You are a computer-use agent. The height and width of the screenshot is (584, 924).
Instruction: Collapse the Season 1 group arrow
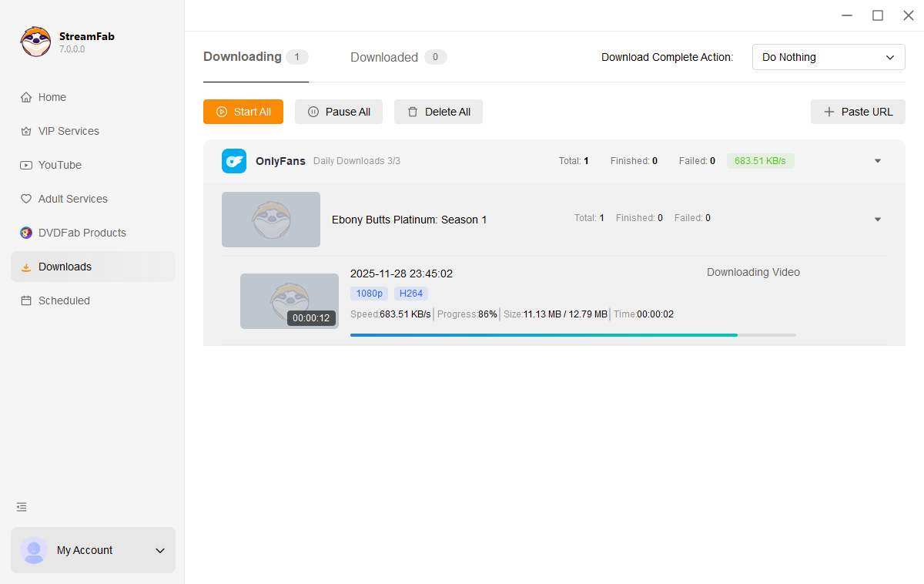[877, 220]
